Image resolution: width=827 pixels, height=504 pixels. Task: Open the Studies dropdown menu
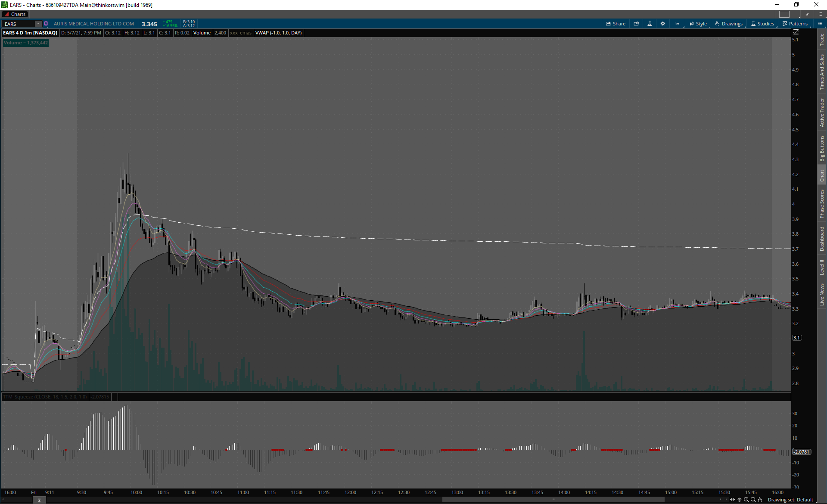[763, 24]
